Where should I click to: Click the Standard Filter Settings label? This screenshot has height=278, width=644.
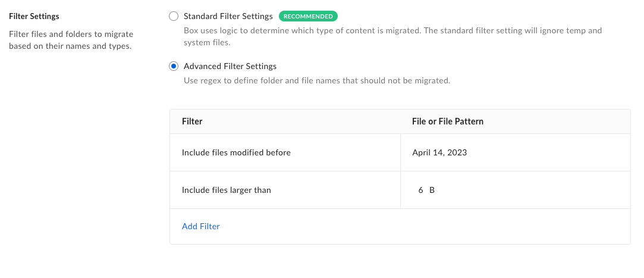pyautogui.click(x=228, y=17)
